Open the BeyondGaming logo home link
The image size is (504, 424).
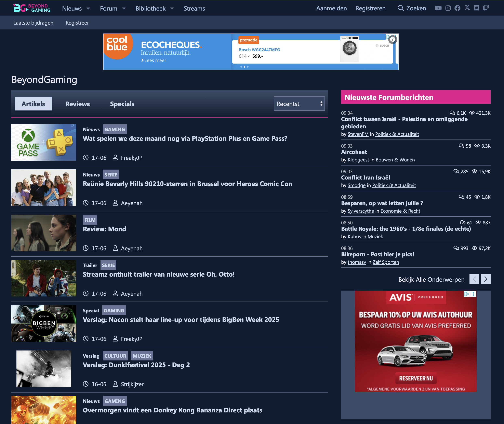(x=32, y=8)
